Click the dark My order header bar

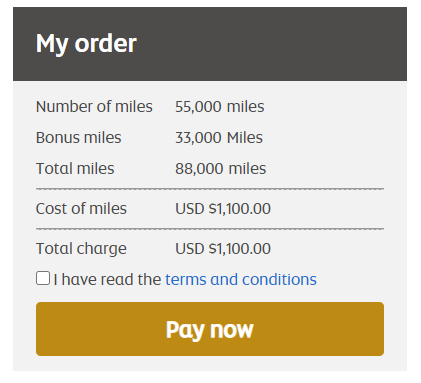(210, 44)
